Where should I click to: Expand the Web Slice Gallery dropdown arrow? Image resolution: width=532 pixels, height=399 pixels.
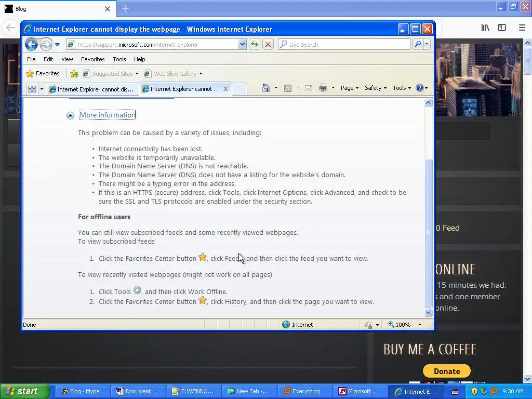coord(201,74)
